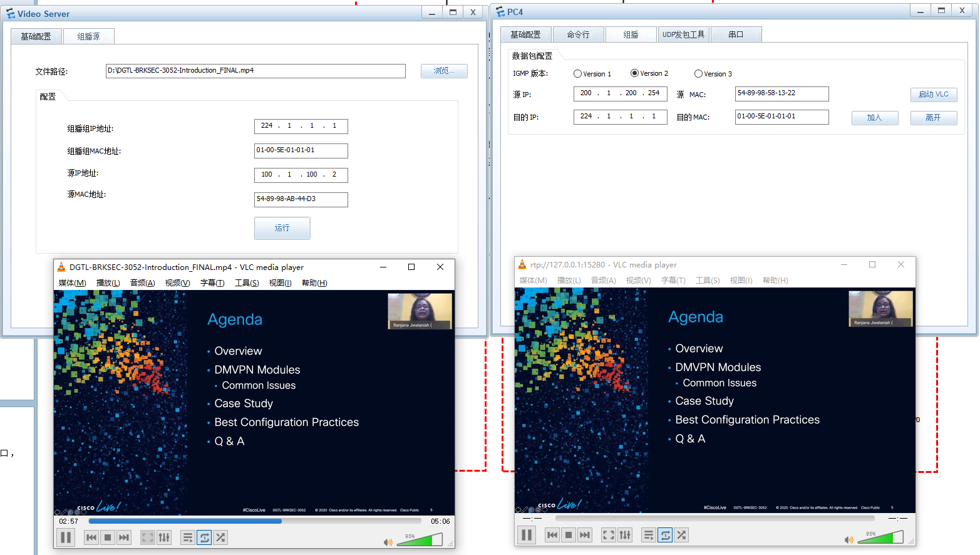Click next track button in left VLC

click(x=124, y=537)
